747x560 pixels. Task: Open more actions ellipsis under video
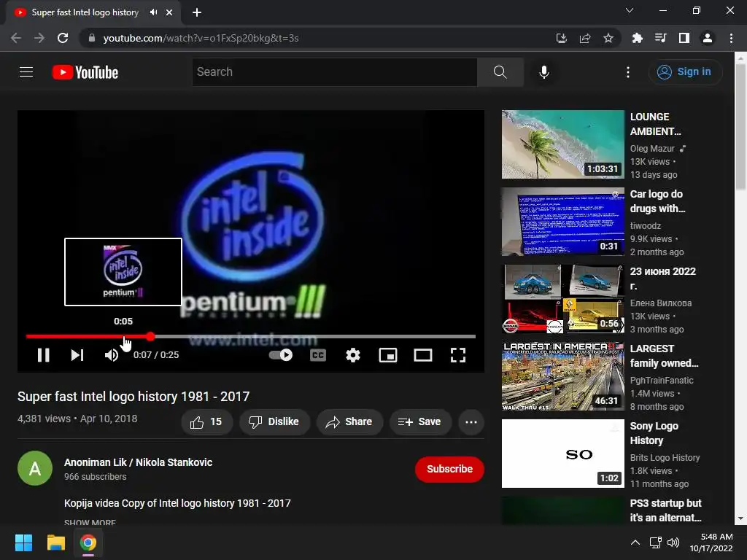(471, 422)
